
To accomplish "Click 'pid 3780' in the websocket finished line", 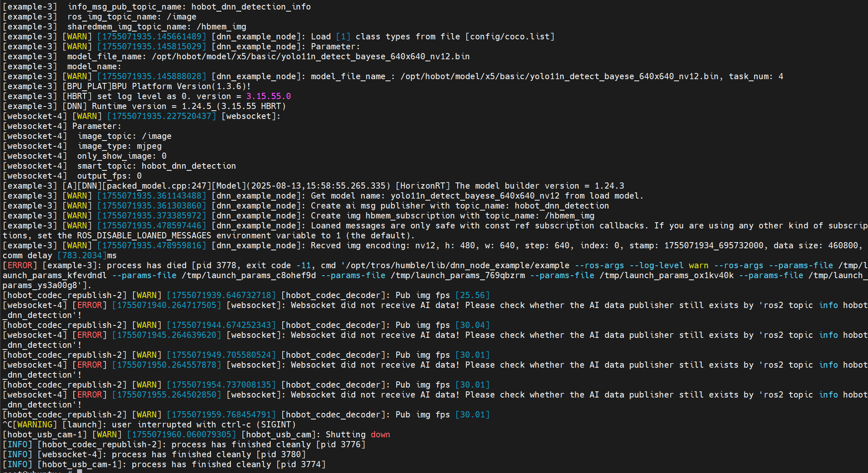I will pos(281,454).
